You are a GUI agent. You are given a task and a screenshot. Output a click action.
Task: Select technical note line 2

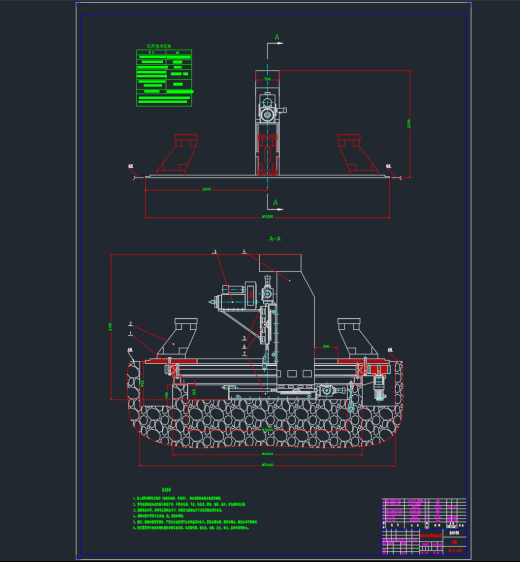pos(189,504)
